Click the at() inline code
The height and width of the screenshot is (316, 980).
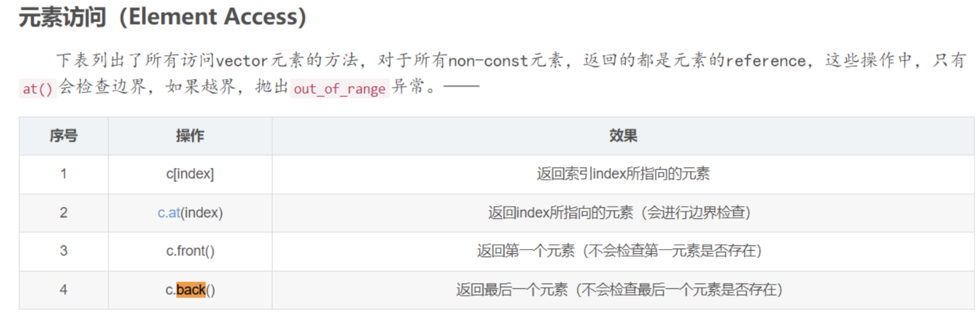tap(37, 89)
